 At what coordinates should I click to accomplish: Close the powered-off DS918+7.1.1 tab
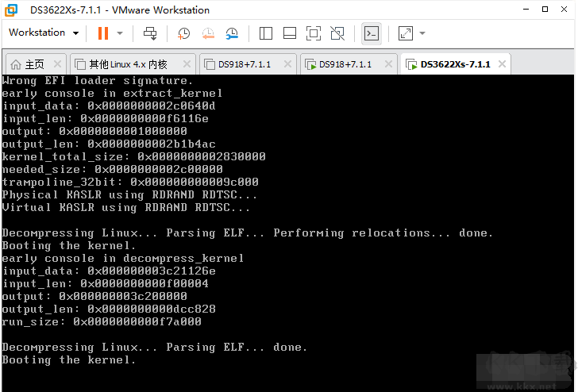coord(287,64)
